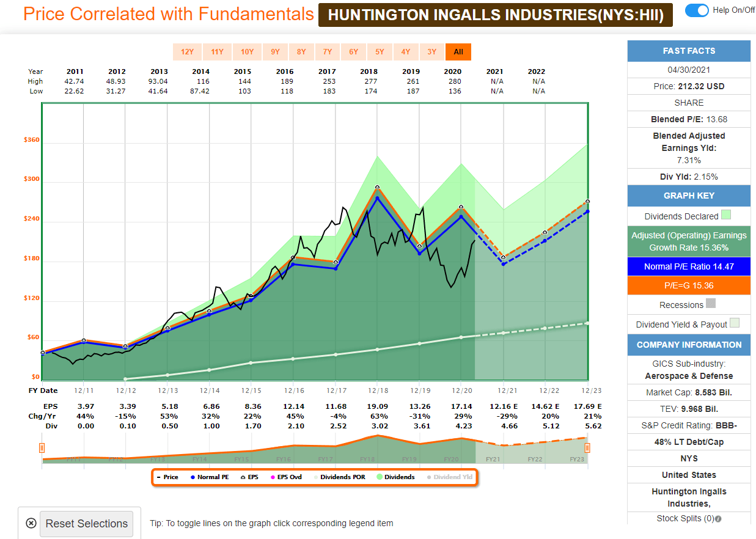Click the GRAPH KEY header
Image resolution: width=756 pixels, height=539 pixels.
click(689, 196)
